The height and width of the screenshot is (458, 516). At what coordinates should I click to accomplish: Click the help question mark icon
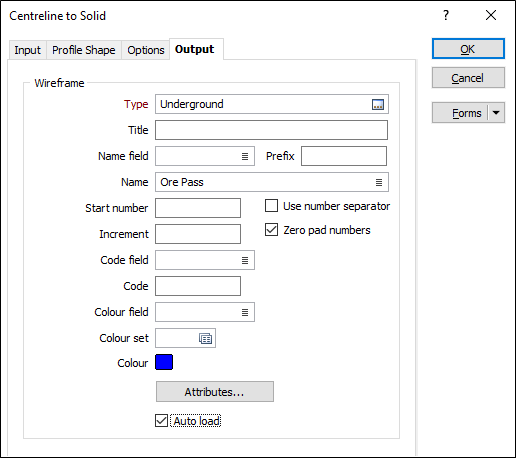446,15
